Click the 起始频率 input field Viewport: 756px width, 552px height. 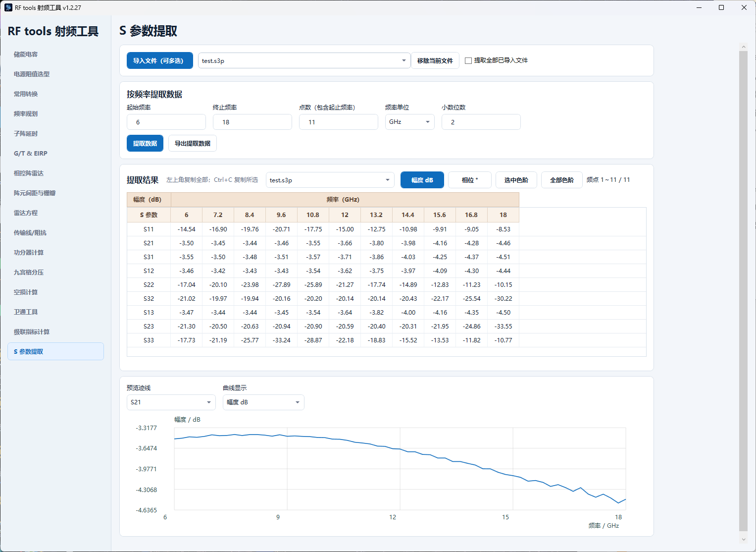click(166, 122)
